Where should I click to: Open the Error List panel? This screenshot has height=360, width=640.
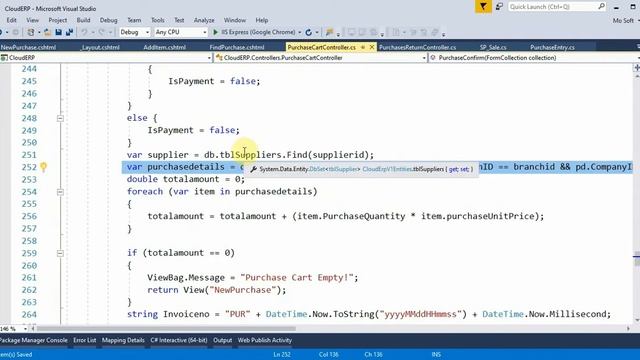tap(84, 340)
